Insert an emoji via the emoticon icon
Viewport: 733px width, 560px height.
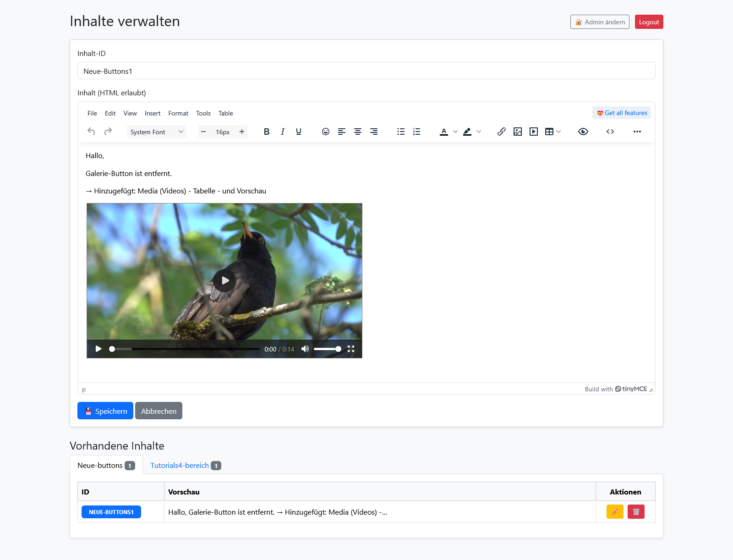(x=325, y=132)
